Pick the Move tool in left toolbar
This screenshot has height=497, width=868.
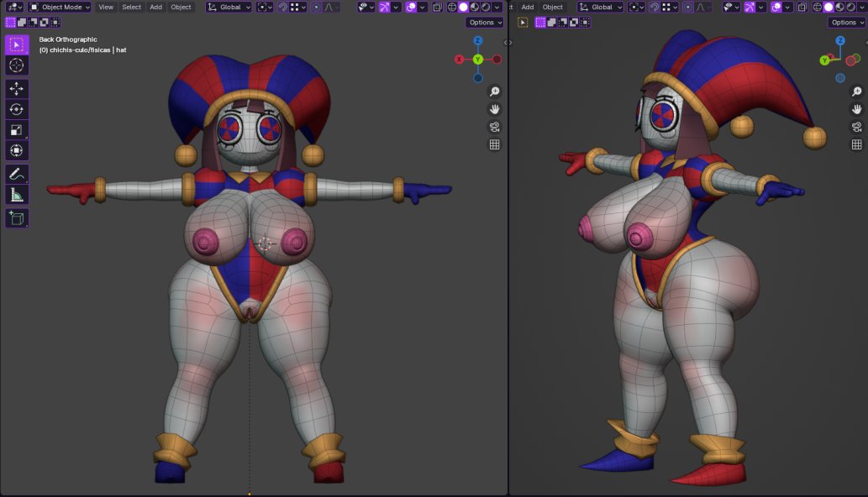coord(17,88)
